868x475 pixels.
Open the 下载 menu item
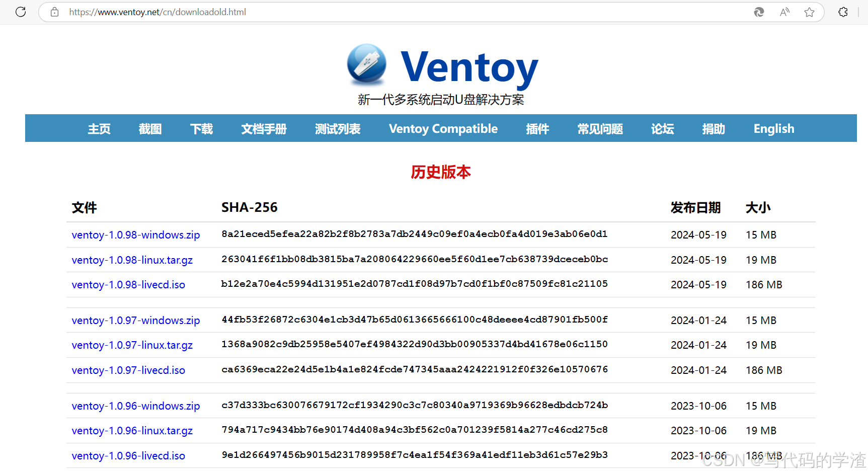[x=201, y=129]
